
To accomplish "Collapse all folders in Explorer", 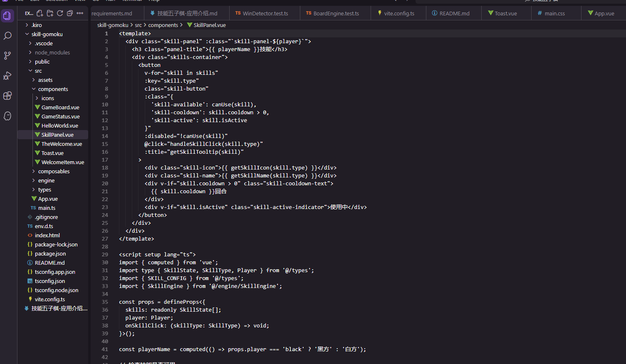I will (70, 13).
